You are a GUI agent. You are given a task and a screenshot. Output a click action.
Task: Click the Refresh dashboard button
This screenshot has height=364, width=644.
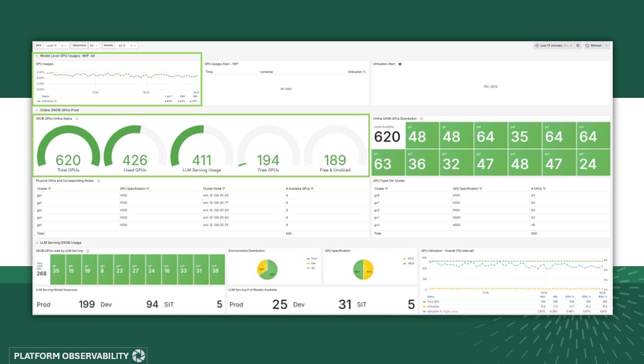(x=594, y=45)
